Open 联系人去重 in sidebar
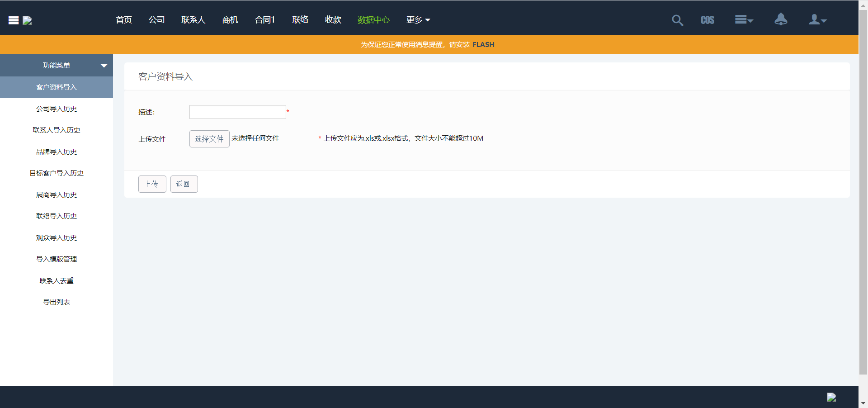This screenshot has width=868, height=408. [57, 280]
